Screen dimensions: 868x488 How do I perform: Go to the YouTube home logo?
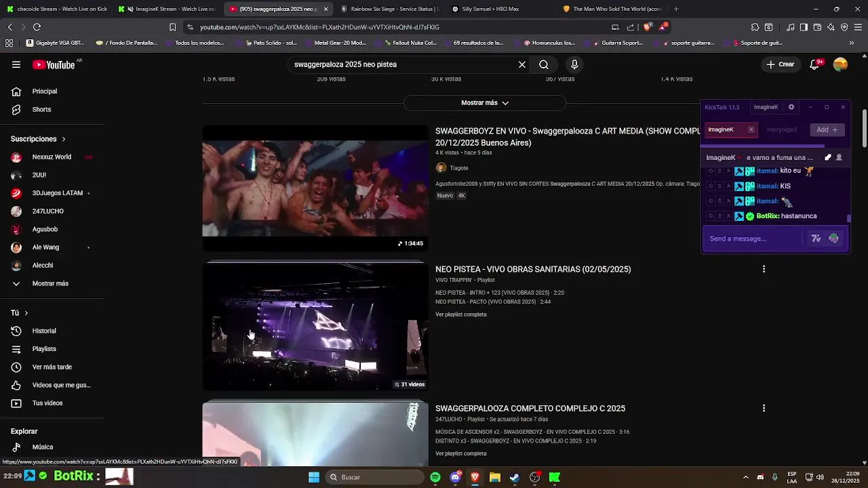tap(54, 64)
